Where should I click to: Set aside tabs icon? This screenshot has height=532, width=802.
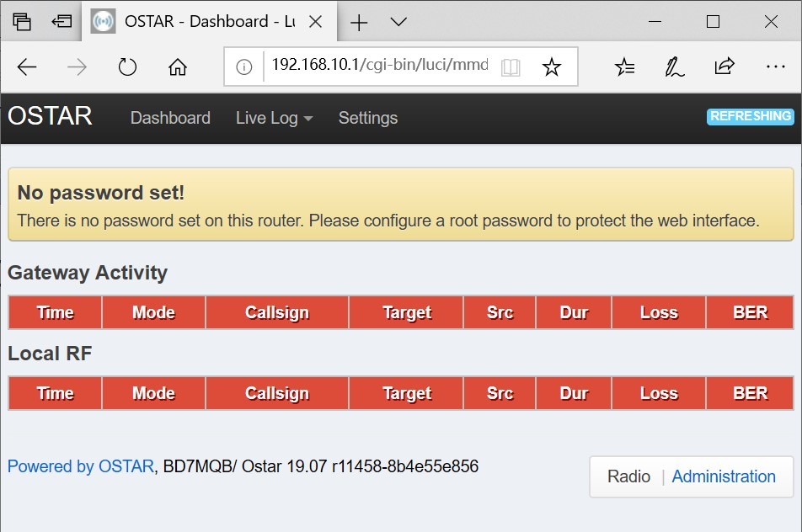pos(61,22)
